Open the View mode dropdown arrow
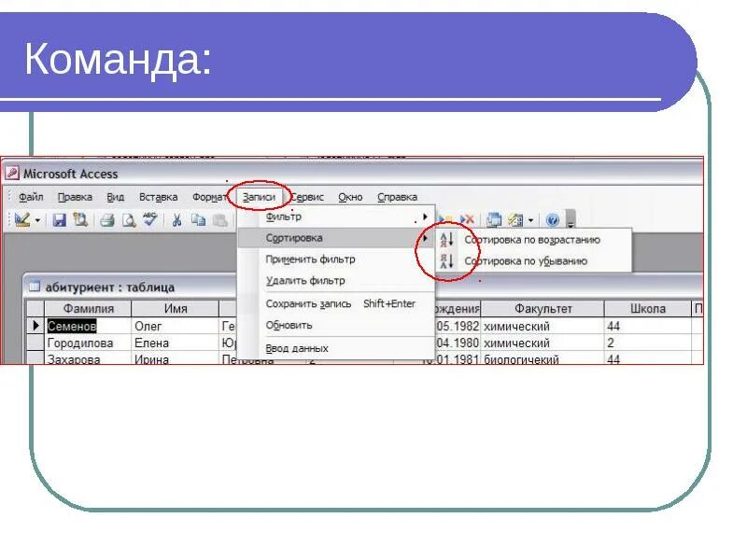This screenshot has width=747, height=560. (37, 220)
